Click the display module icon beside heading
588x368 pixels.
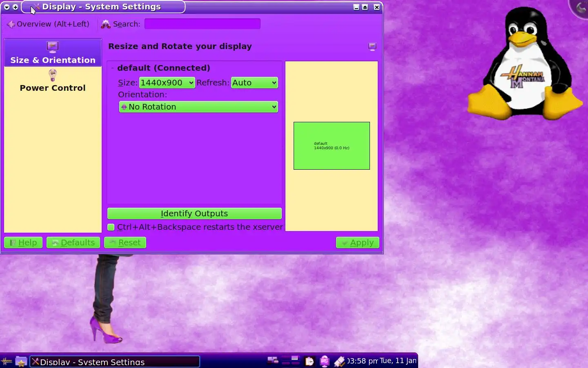point(372,47)
